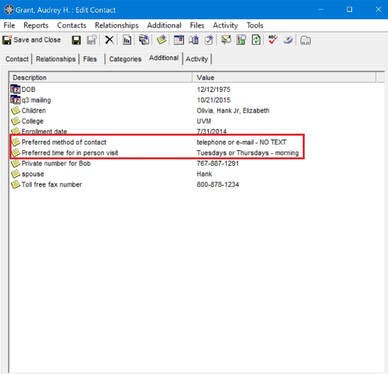This screenshot has width=388, height=374.
Task: Run the ABC spell check icon
Action: point(273,40)
